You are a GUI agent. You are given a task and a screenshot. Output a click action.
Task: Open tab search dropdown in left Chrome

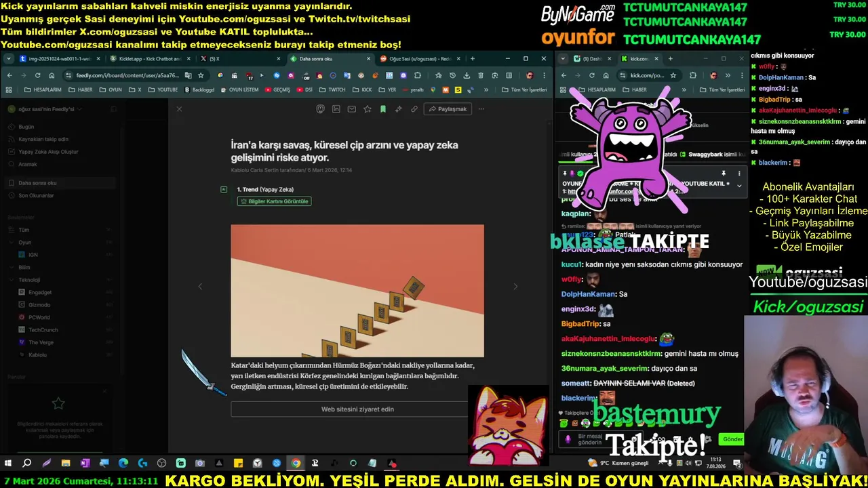(9, 59)
